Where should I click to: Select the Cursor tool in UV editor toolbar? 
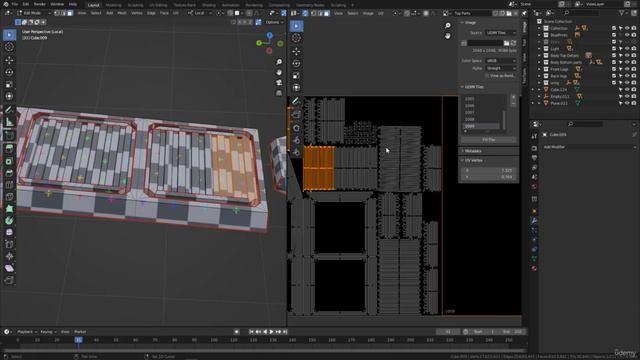(296, 38)
